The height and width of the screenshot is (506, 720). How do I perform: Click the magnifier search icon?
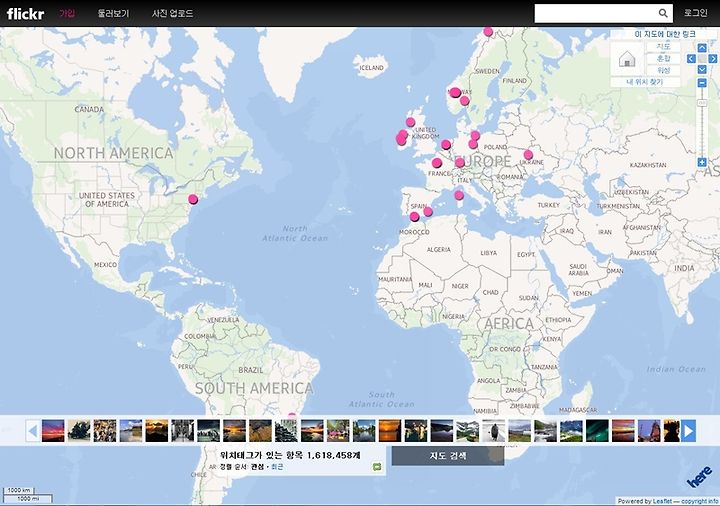tap(663, 13)
